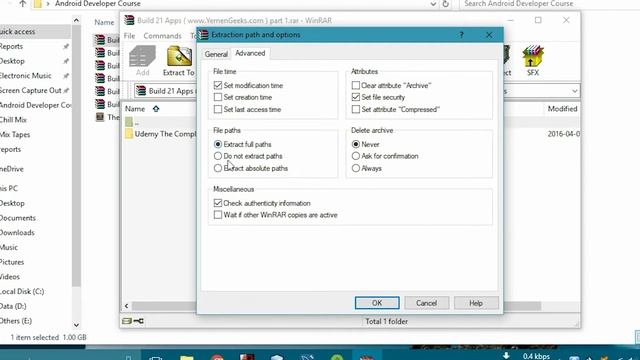
Task: Open Others (E:) in Explorer sidebar
Action: [16, 321]
